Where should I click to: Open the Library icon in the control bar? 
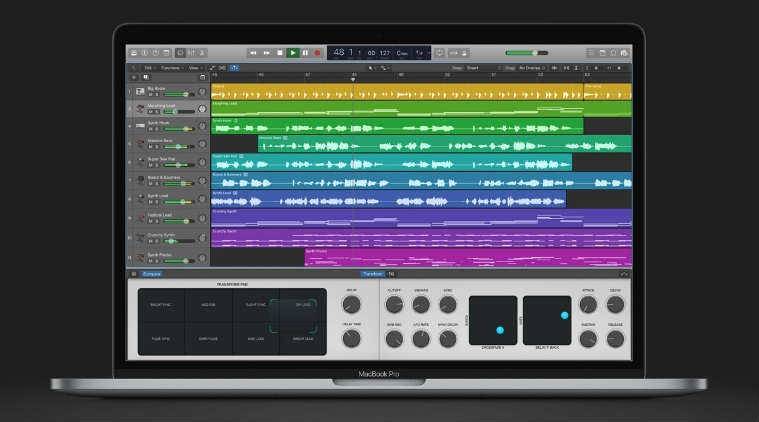133,52
